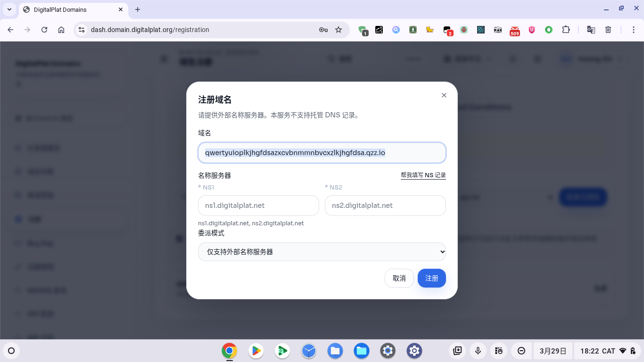Open Chrome's three-dot menu
This screenshot has width=644, height=362.
point(634,30)
